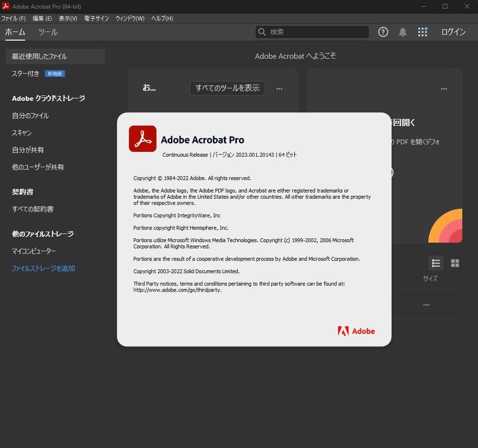Click すべてのツールを表示 button
This screenshot has width=478, height=448.
(x=227, y=88)
